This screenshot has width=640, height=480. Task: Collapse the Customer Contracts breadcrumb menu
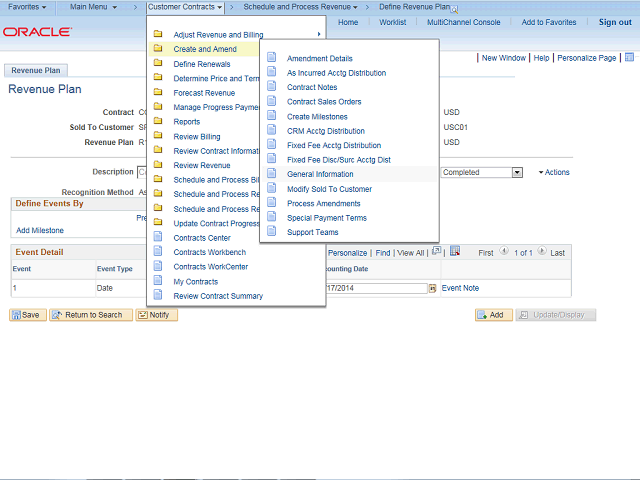pyautogui.click(x=185, y=7)
